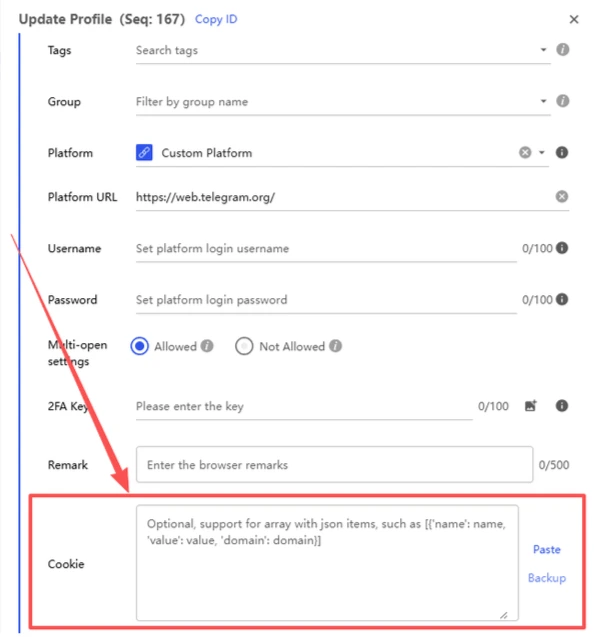The width and height of the screenshot is (594, 637).
Task: Expand the Platform dropdown arrow
Action: tap(542, 153)
